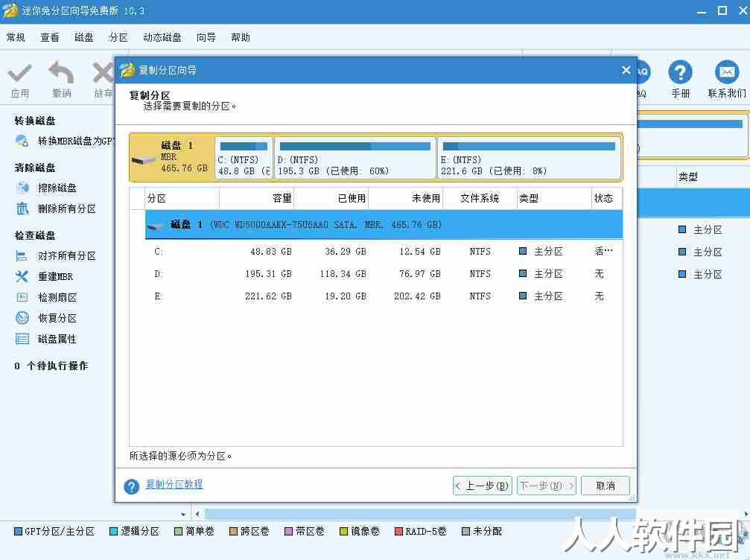The width and height of the screenshot is (750, 560).
Task: Click the Partition Recovery (恢复分区) icon
Action: [22, 318]
